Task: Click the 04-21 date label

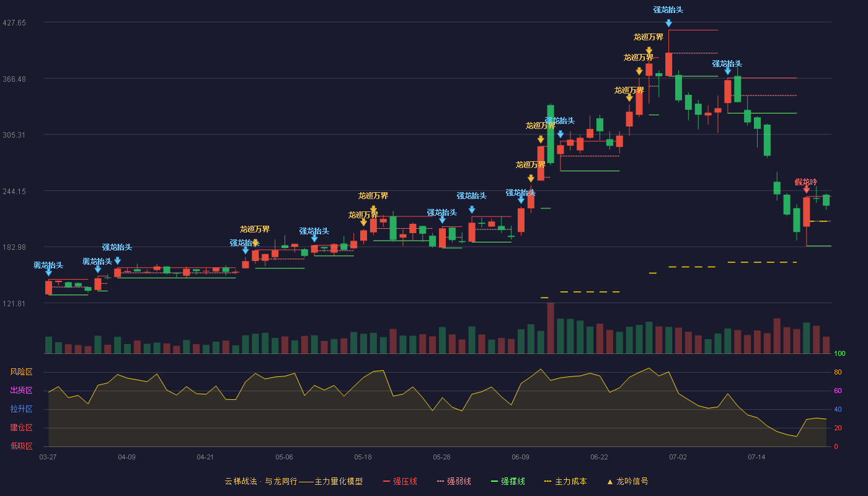Action: click(205, 457)
